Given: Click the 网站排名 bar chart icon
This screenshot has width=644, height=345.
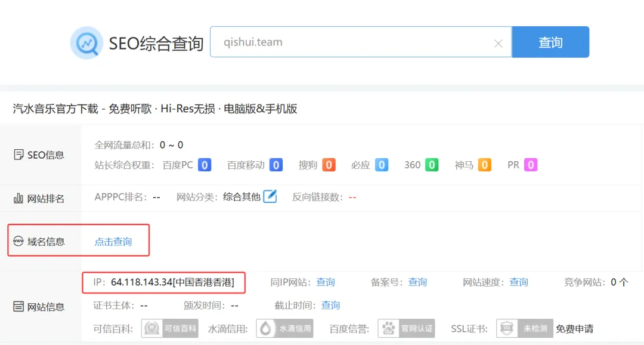Looking at the screenshot, I should point(18,199).
